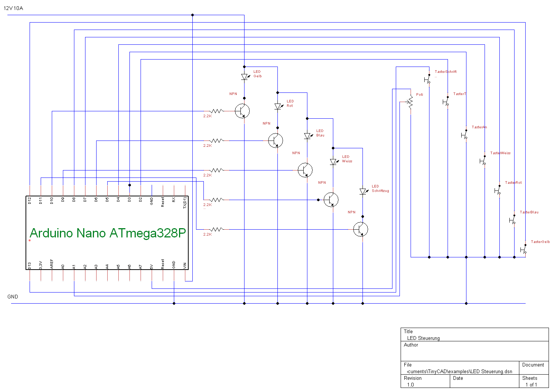Select the LED Weiss diode symbol
The image size is (553, 392).
(333, 162)
